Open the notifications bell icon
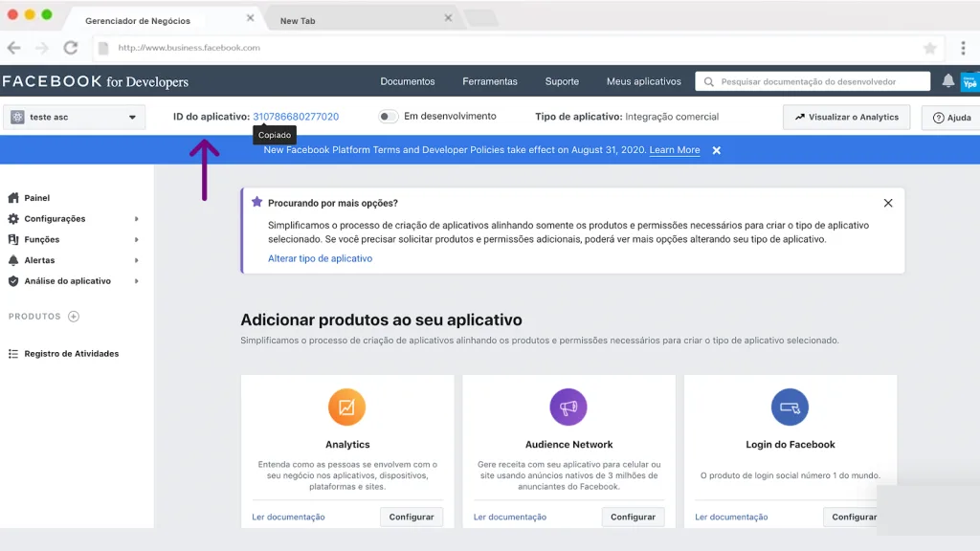Viewport: 980px width, 551px height. [948, 80]
